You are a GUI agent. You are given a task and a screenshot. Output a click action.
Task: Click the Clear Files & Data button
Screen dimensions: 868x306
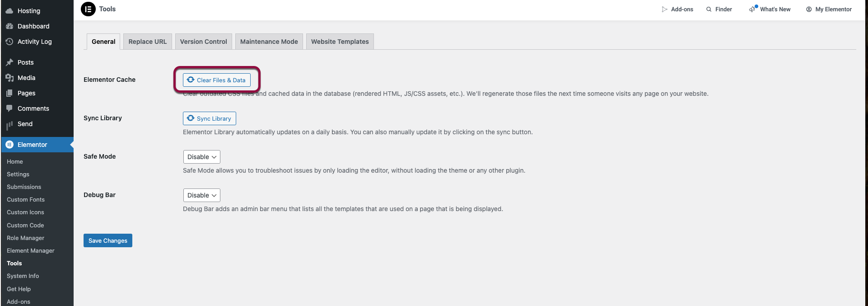point(217,80)
